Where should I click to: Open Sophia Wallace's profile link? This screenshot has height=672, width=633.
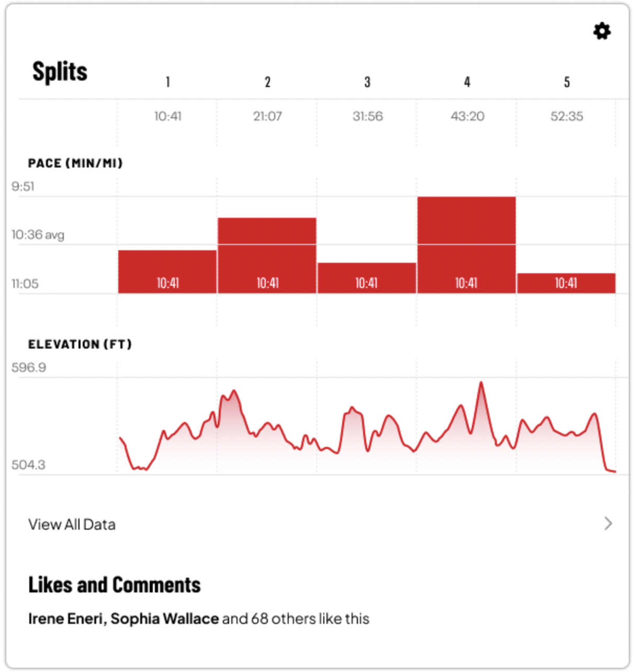click(164, 619)
